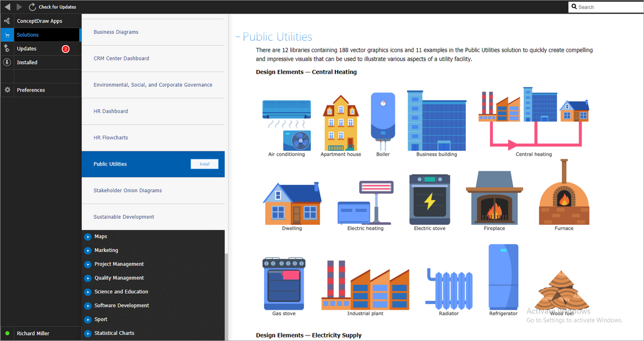This screenshot has width=644, height=341.
Task: Expand the Marketing category
Action: [x=88, y=250]
